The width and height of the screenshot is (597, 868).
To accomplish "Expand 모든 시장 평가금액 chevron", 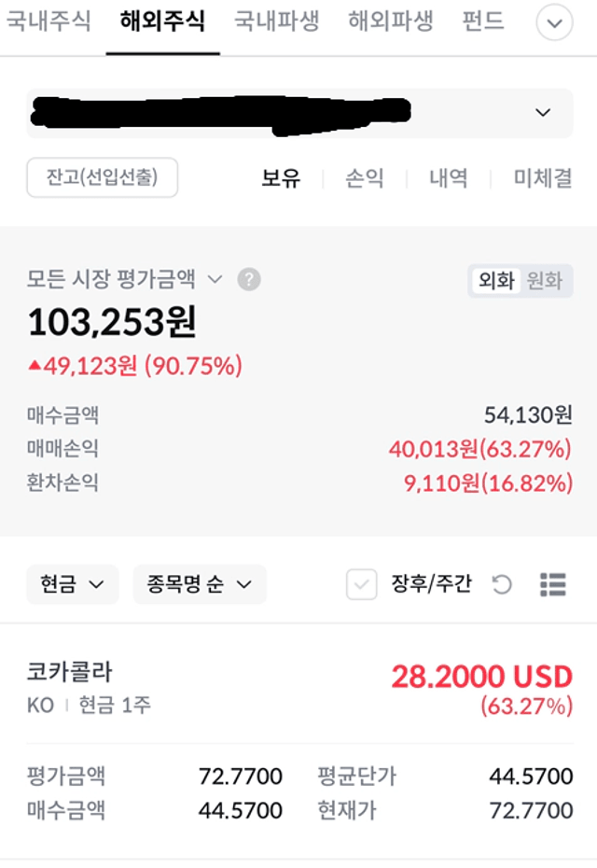I will pos(215,279).
